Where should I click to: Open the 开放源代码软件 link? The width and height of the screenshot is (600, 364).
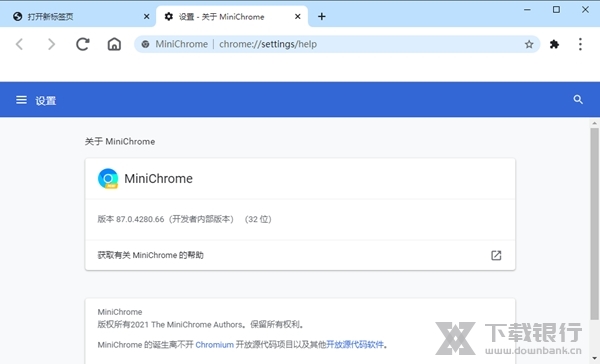(355, 345)
